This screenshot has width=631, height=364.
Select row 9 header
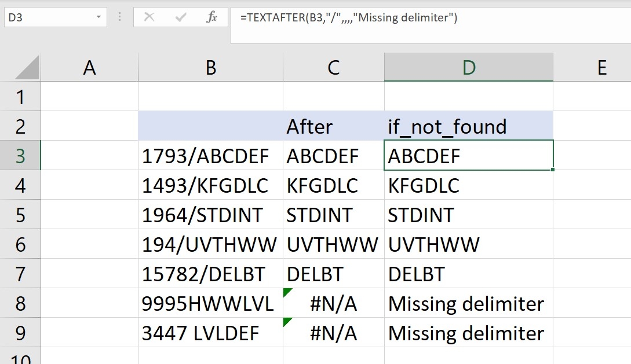tap(20, 333)
